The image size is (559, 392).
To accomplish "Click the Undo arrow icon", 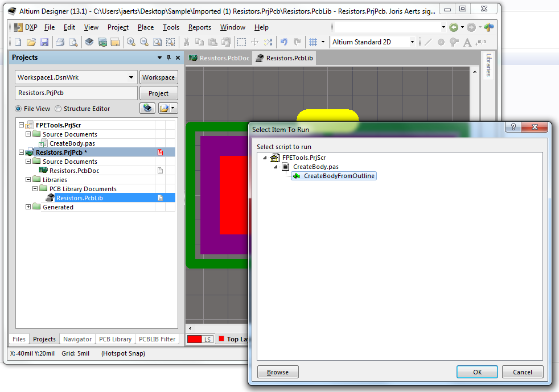I will click(284, 42).
